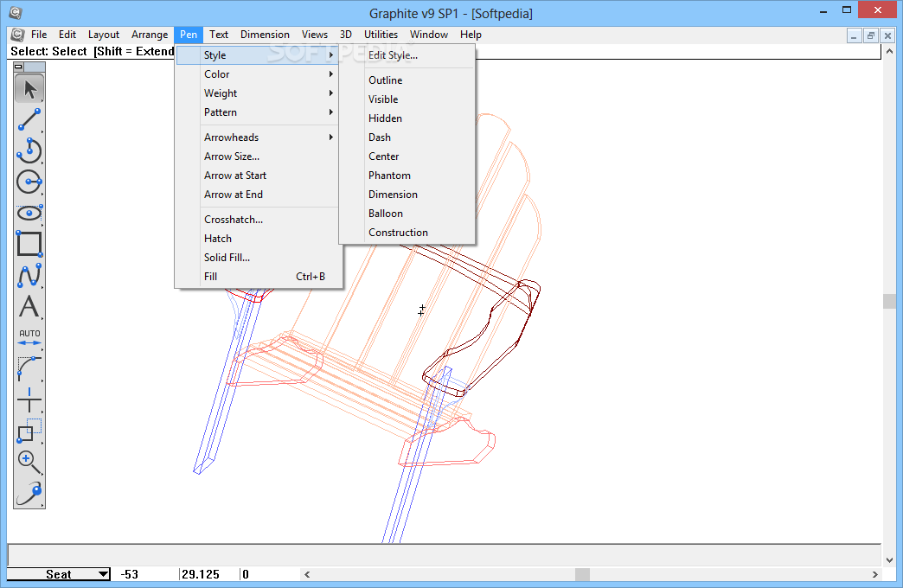
Task: Expand the Color submenu
Action: (257, 74)
